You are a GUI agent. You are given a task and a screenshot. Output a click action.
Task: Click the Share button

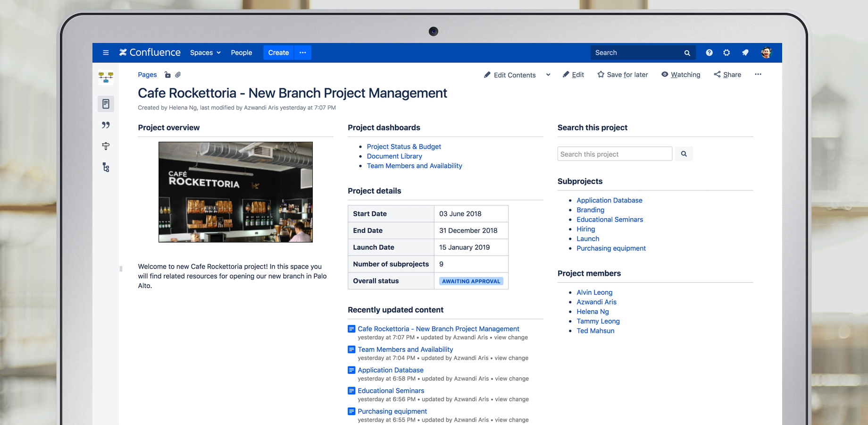[x=727, y=75]
